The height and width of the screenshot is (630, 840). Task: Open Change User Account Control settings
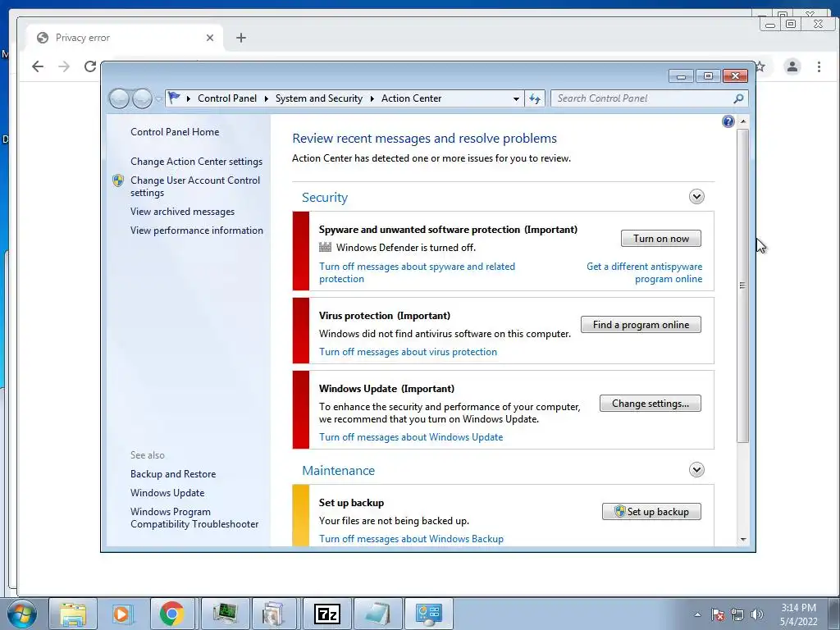[x=195, y=186]
